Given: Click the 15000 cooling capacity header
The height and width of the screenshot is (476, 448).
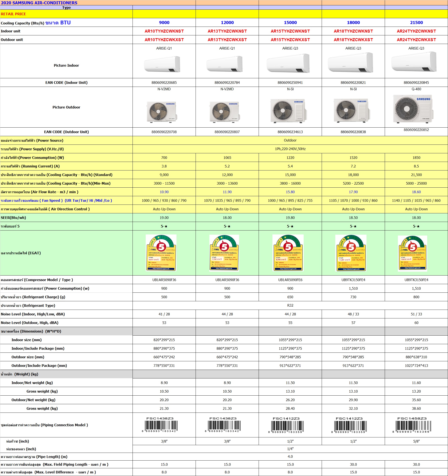Looking at the screenshot, I should tap(290, 23).
